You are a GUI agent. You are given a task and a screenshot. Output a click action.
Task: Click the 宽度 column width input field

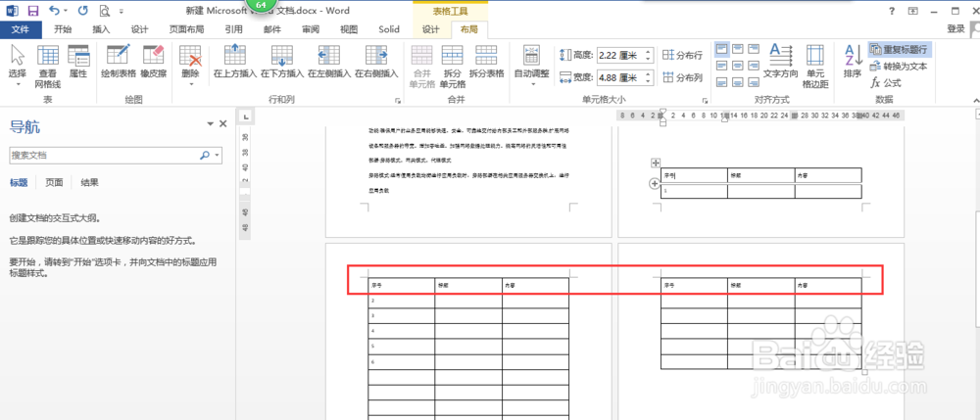coord(619,78)
